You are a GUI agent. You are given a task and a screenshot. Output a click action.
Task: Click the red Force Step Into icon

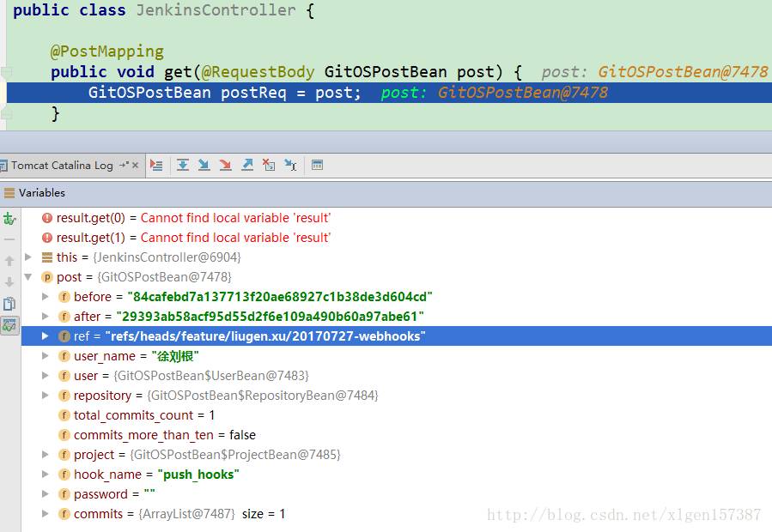coord(226,166)
